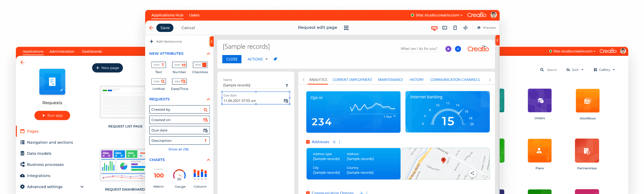Click calendar icon in Due date field
Image resolution: width=644 pixels, height=194 pixels.
click(x=286, y=101)
